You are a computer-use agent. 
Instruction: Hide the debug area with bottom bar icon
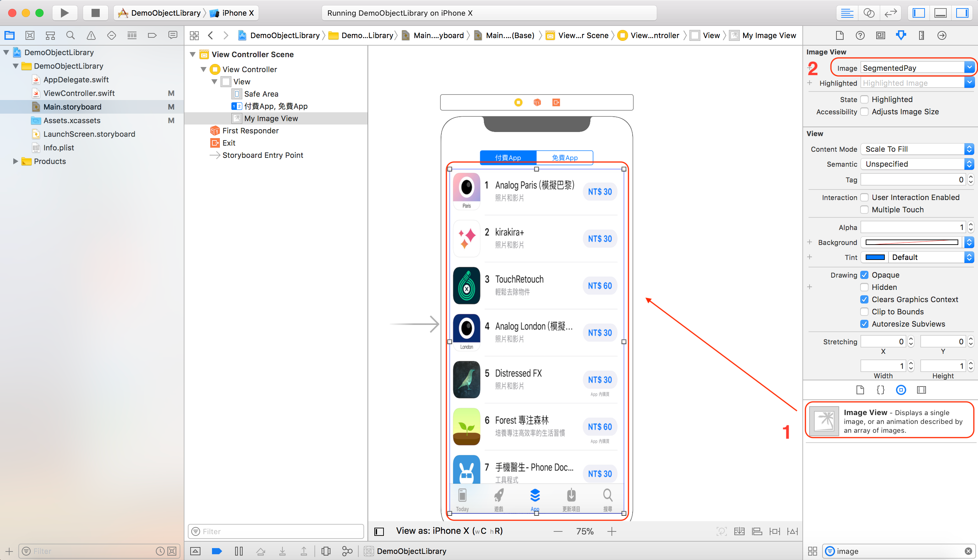coord(940,13)
